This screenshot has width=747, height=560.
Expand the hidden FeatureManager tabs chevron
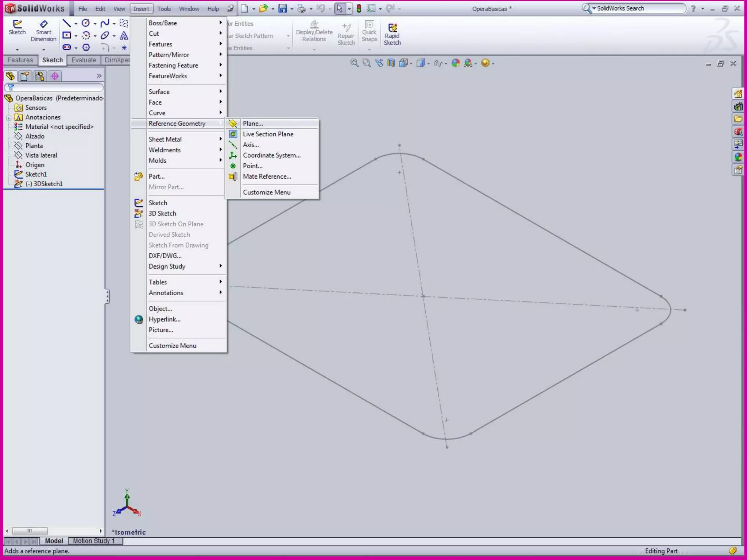pos(99,76)
